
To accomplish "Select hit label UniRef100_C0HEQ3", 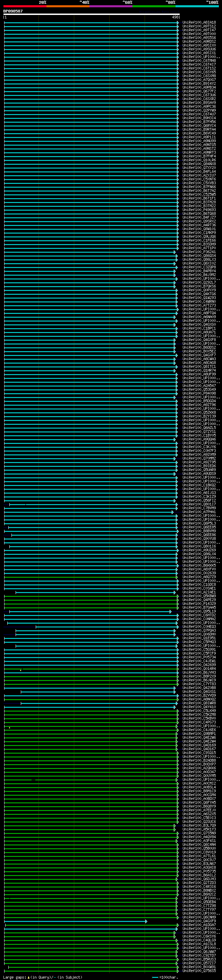I will [199, 626].
